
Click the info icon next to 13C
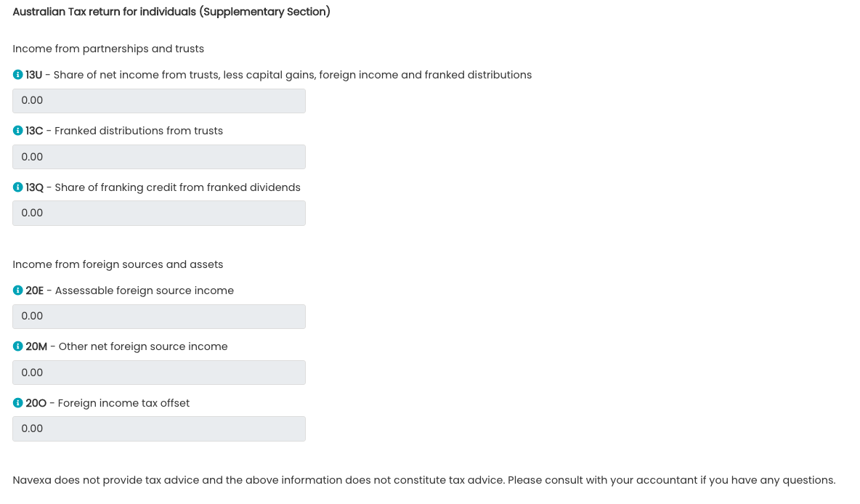point(18,131)
